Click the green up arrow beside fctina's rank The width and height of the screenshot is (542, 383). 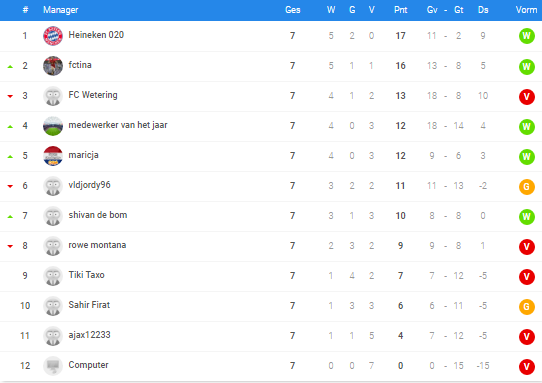(x=10, y=66)
